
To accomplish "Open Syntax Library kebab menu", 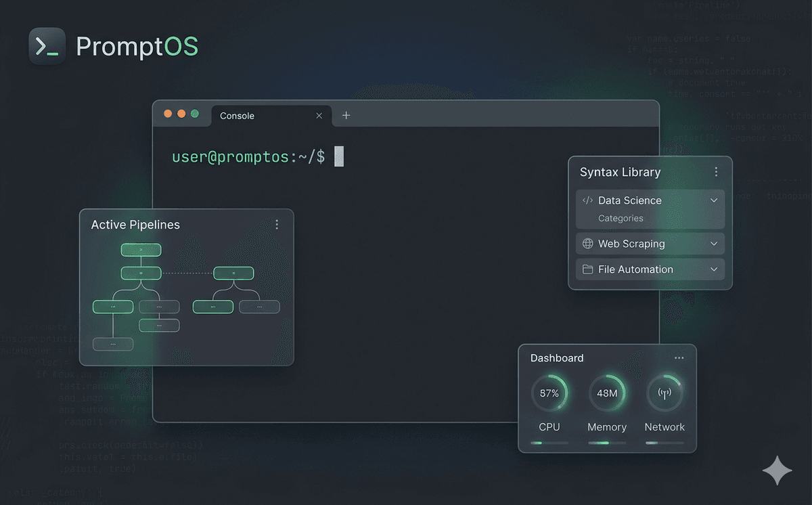I will point(716,172).
